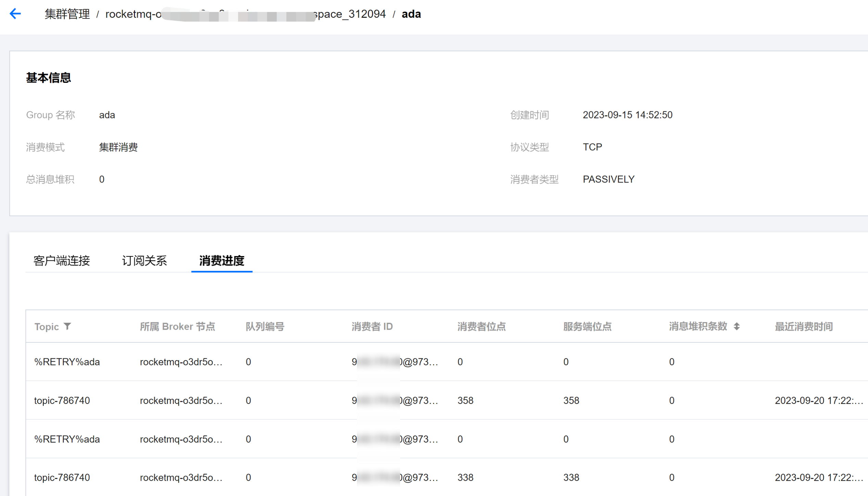
Task: Click the first %RETRY%ada topic row
Action: 67,362
